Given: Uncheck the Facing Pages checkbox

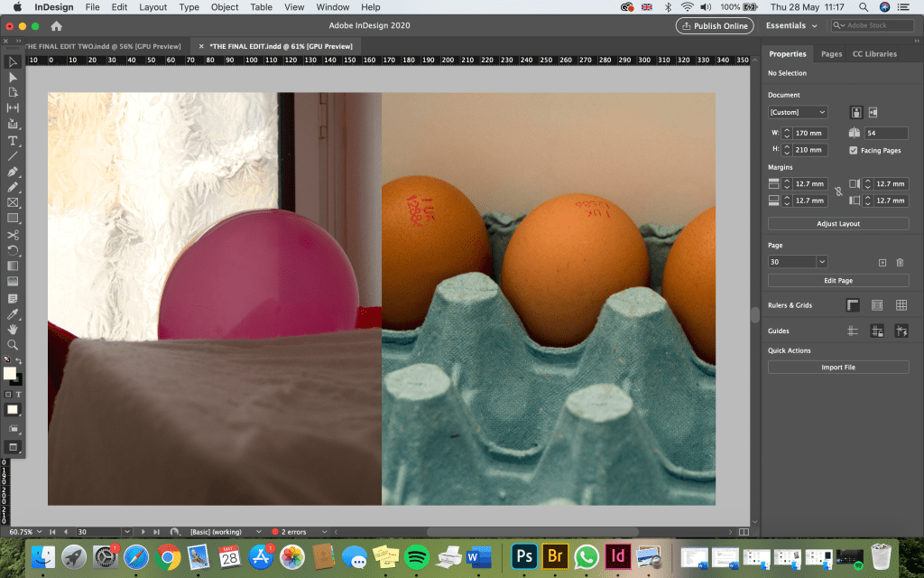Looking at the screenshot, I should (854, 150).
